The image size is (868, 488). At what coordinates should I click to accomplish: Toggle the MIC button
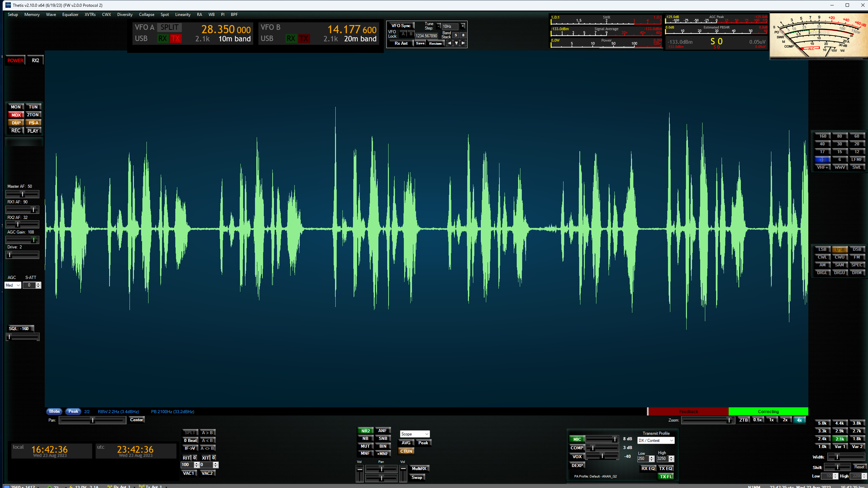click(x=577, y=440)
